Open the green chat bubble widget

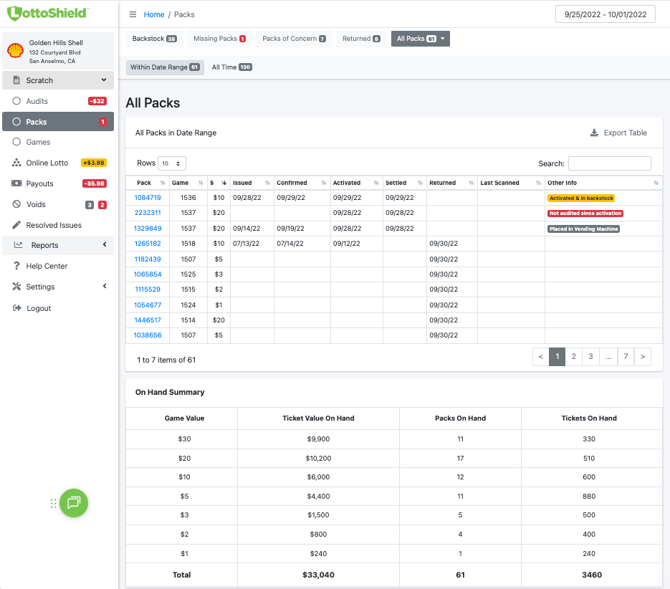pyautogui.click(x=73, y=503)
